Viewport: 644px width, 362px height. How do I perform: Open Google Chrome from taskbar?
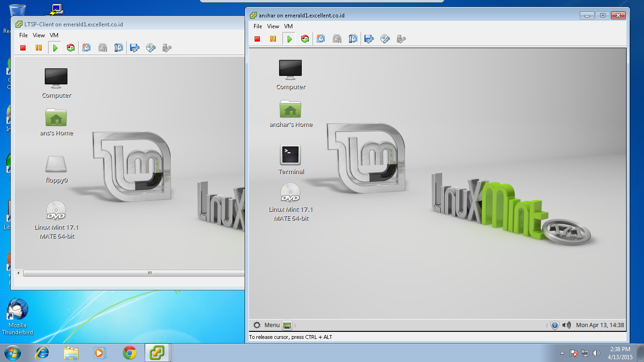coord(130,353)
